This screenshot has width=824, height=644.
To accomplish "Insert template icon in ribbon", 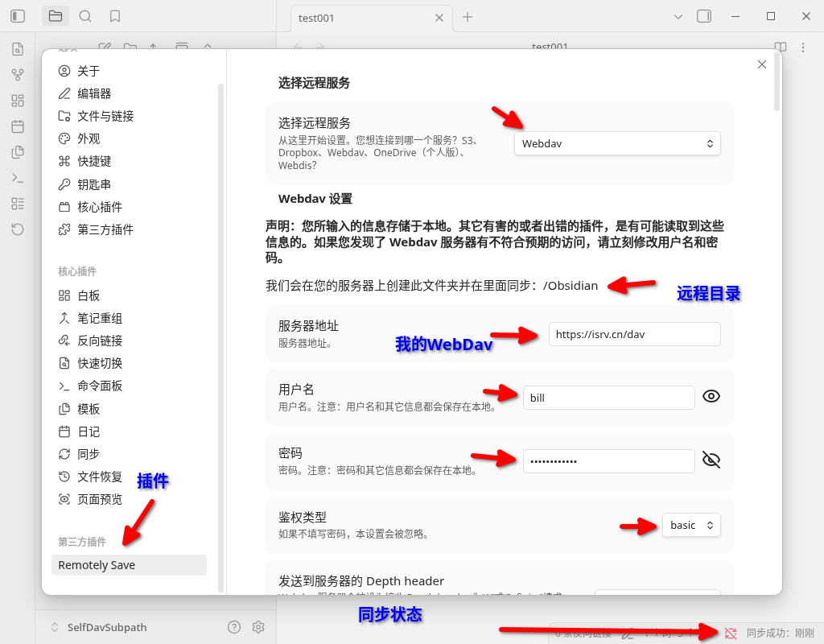I will 18,152.
